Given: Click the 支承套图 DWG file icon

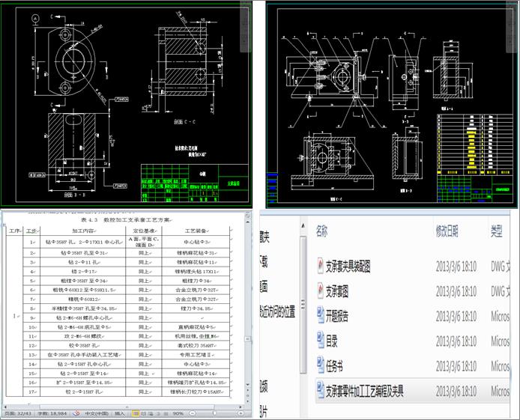Looking at the screenshot, I should 321,290.
